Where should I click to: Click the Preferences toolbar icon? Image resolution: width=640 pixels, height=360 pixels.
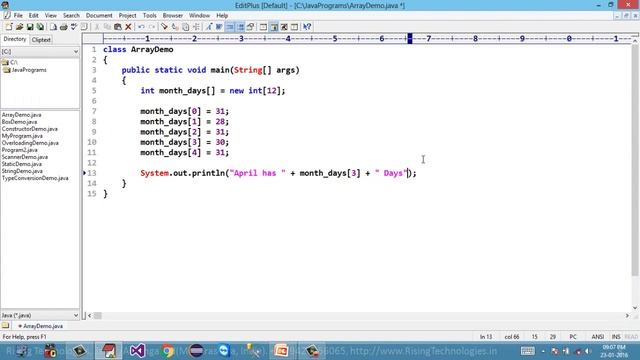[251, 27]
